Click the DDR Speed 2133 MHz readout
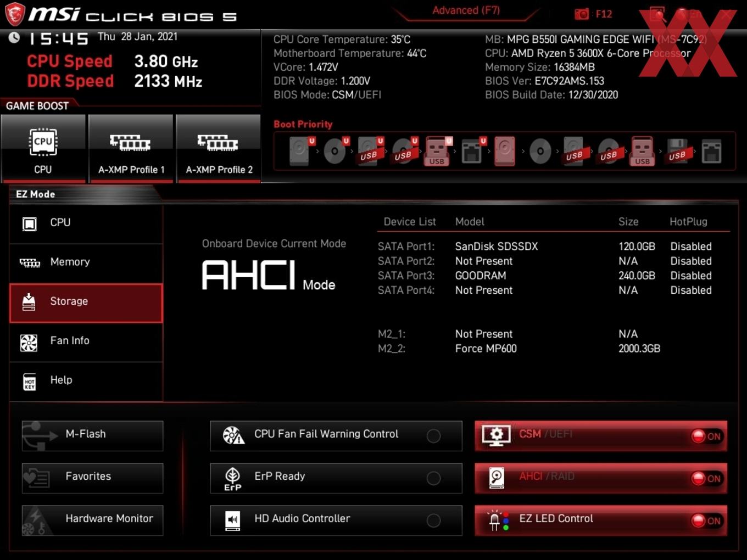 click(115, 81)
